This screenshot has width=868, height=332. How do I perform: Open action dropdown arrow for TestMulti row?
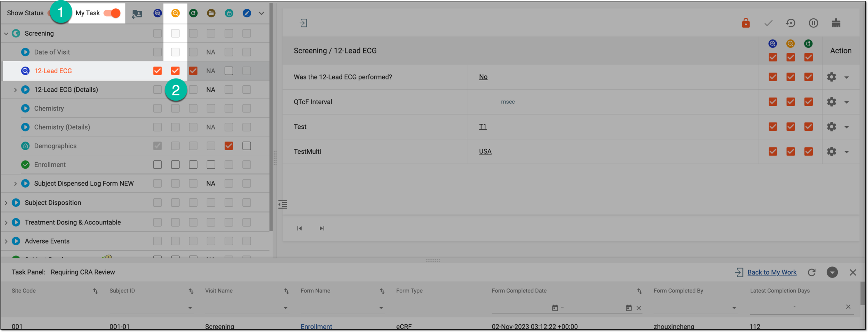click(847, 152)
